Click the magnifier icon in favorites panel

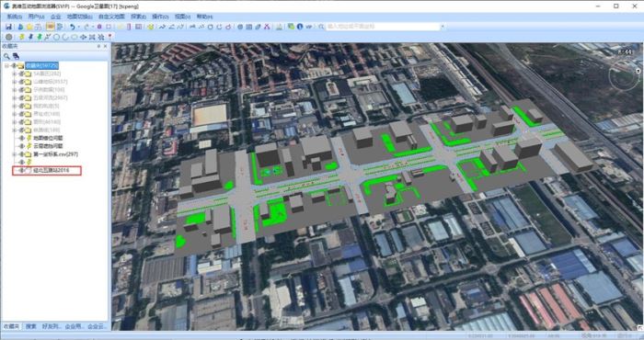(x=6, y=56)
